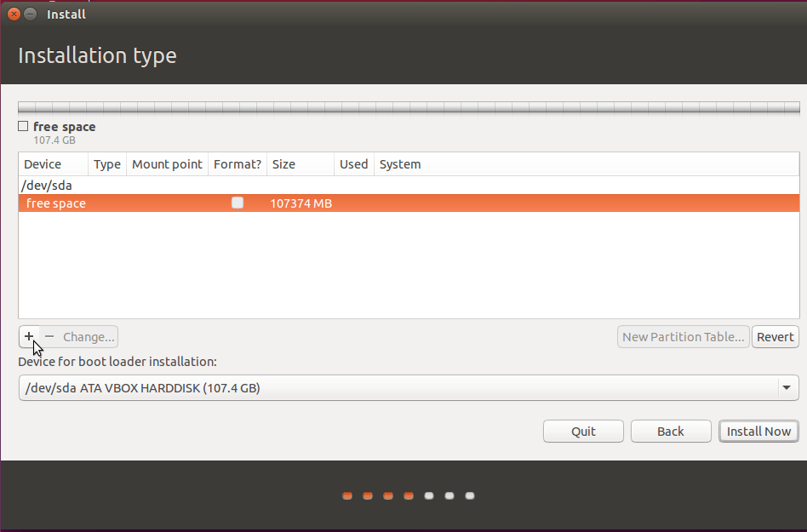Toggle the free space checkbox above the partition bar
807x532 pixels.
[22, 125]
